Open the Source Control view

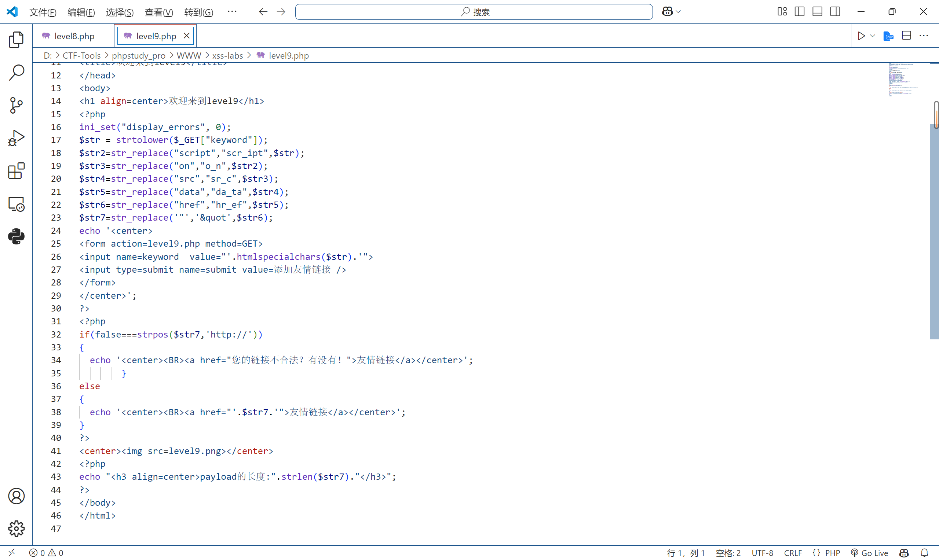[x=16, y=105]
